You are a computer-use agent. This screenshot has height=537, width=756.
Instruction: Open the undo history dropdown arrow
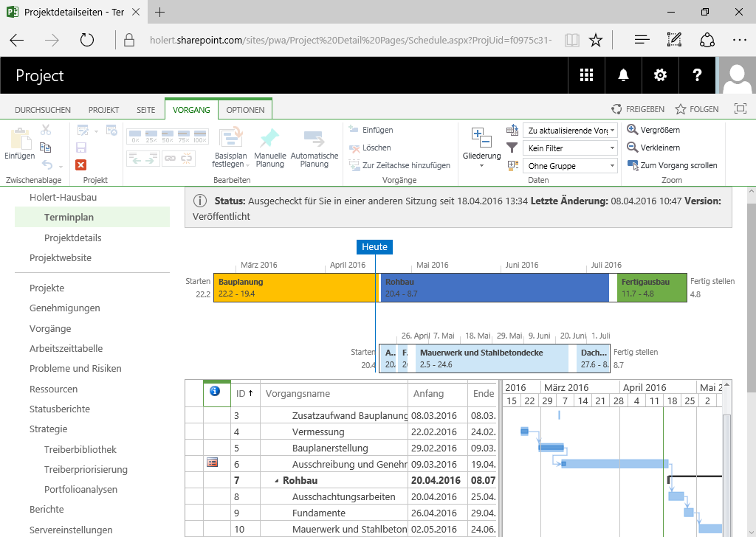[61, 167]
